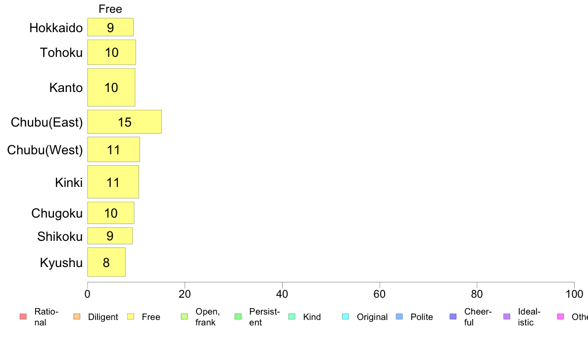Select the Kyushu bar showing 8
The width and height of the screenshot is (588, 364).
tap(106, 262)
